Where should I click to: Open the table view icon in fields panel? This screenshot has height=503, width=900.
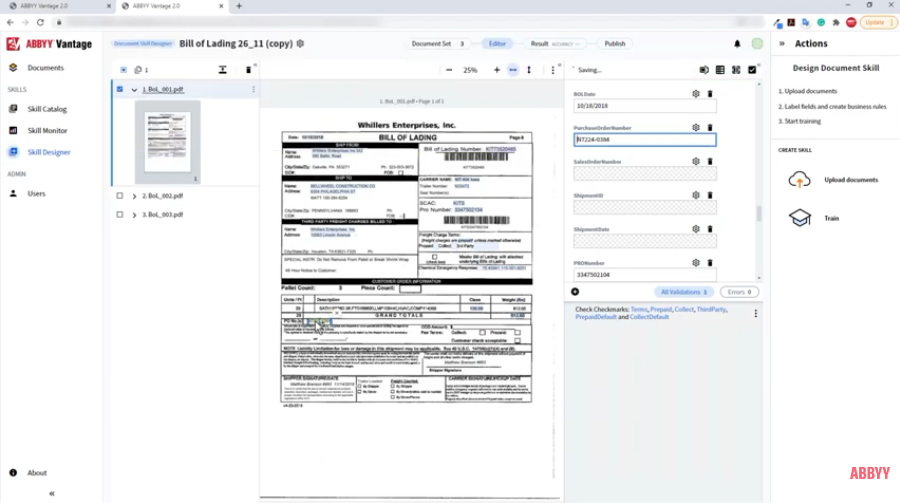[x=720, y=70]
